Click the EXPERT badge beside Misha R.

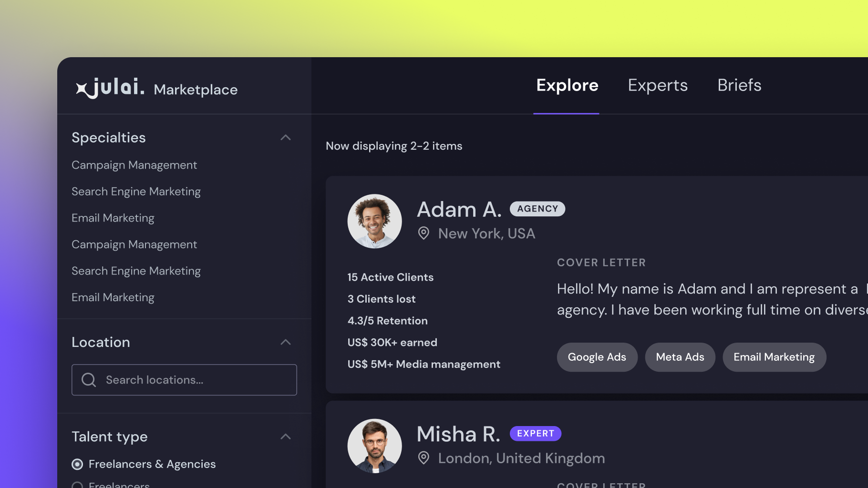point(535,433)
